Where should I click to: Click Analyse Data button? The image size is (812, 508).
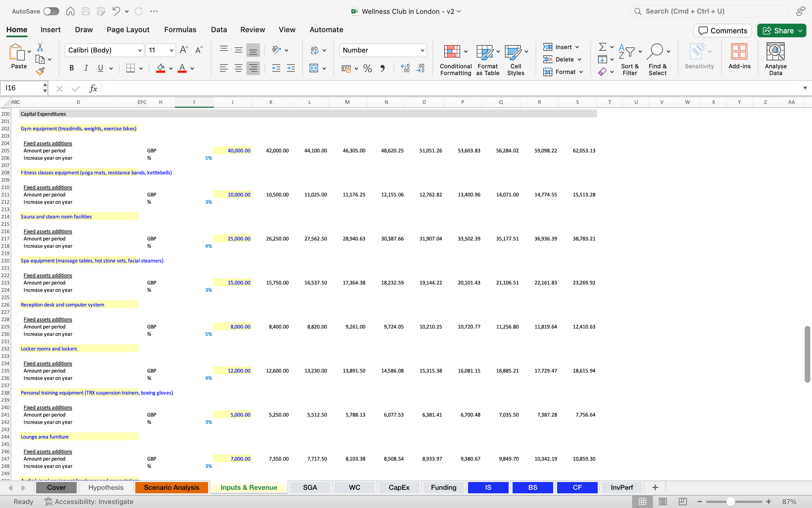coord(775,59)
